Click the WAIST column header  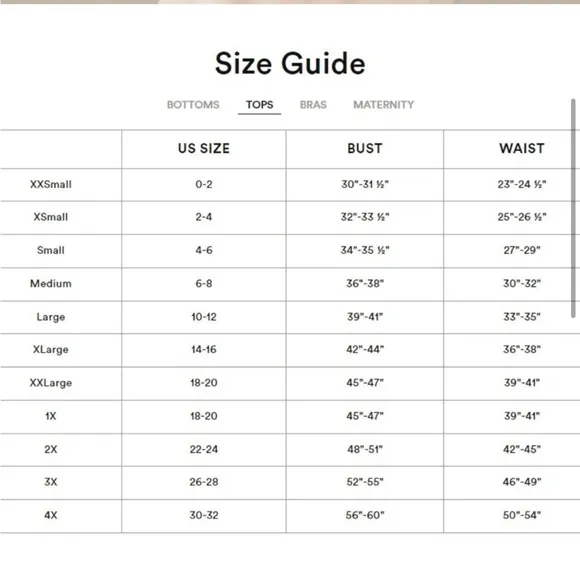pos(522,148)
